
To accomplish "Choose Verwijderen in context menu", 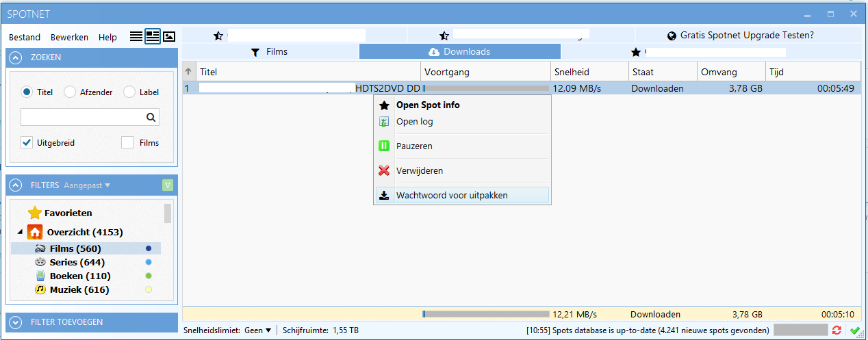I will [x=462, y=170].
